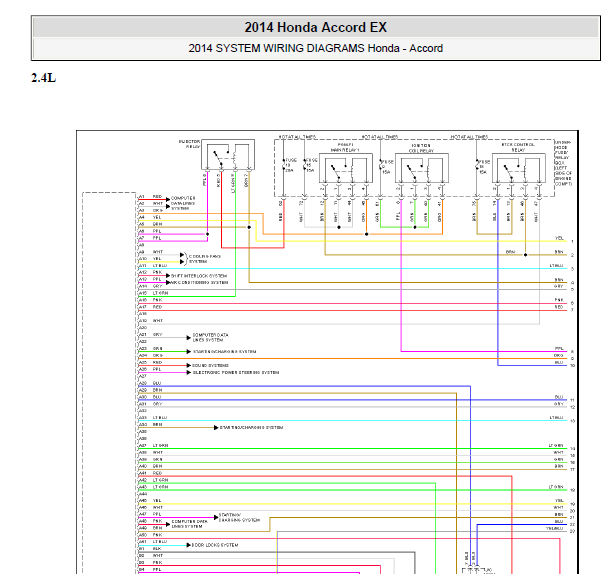This screenshot has height=574, width=602.
Task: Click pin label A28 BLU
Action: (x=150, y=383)
